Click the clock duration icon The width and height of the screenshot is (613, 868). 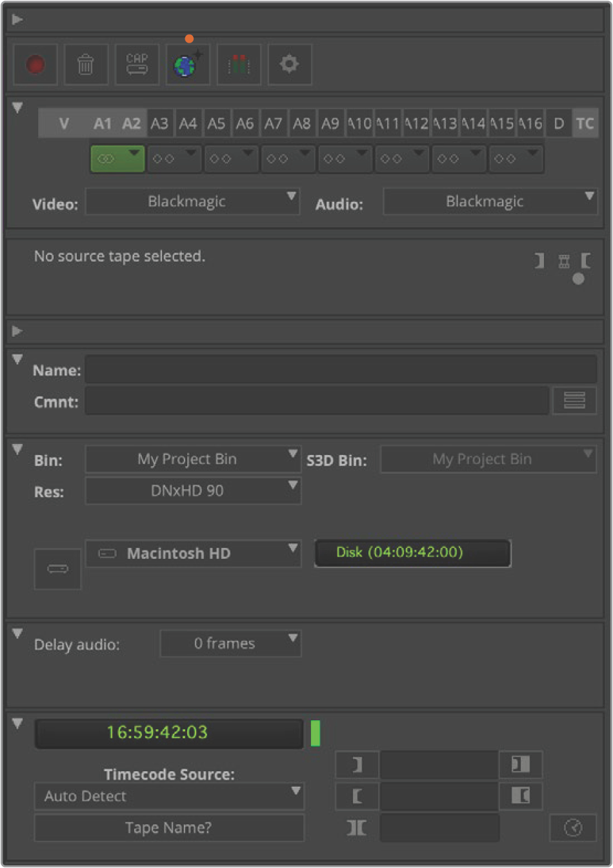[573, 828]
